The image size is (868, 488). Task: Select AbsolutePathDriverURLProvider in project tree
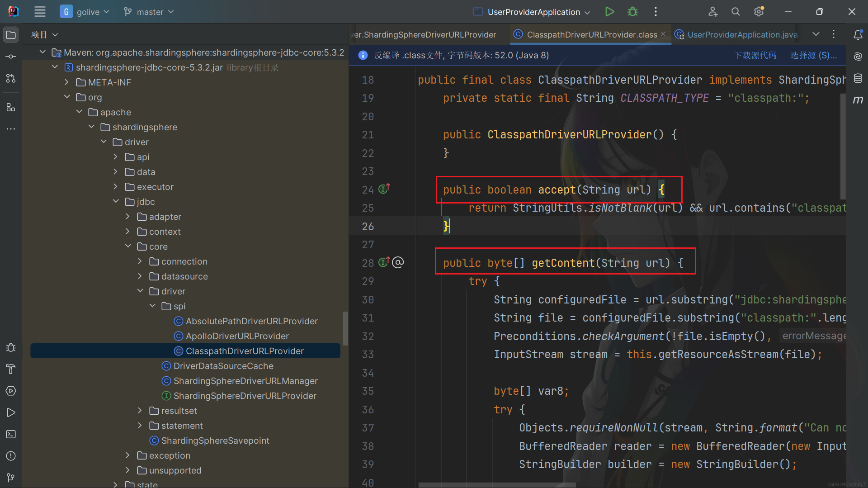point(246,321)
